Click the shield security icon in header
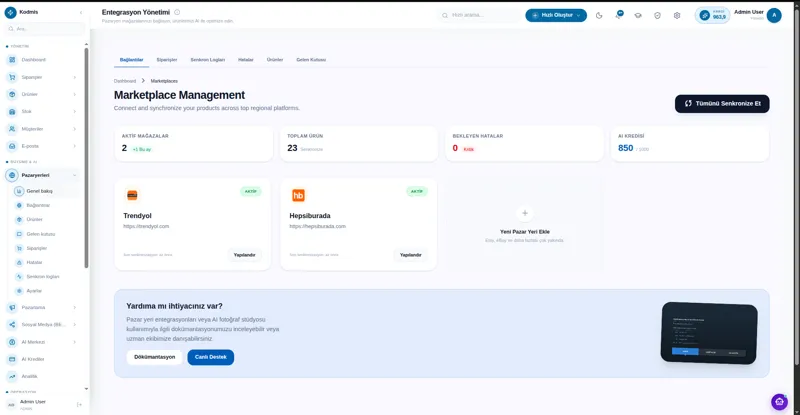This screenshot has height=415, width=800. [x=657, y=15]
